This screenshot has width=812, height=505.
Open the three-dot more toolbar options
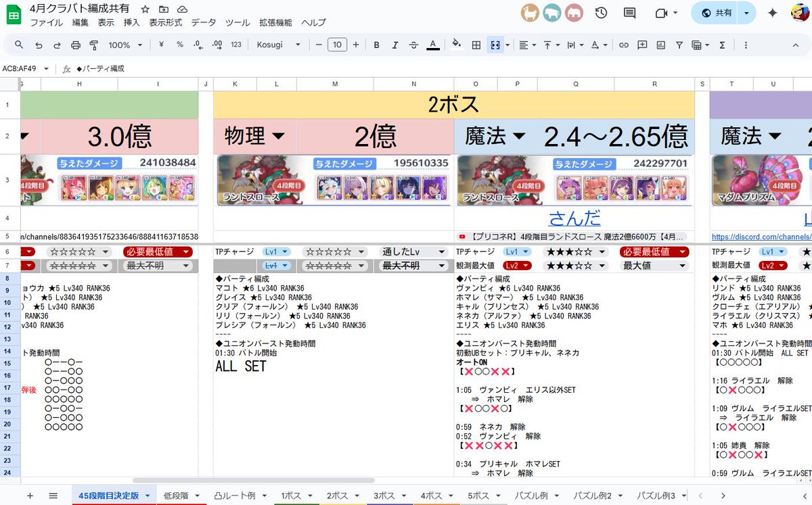click(746, 45)
